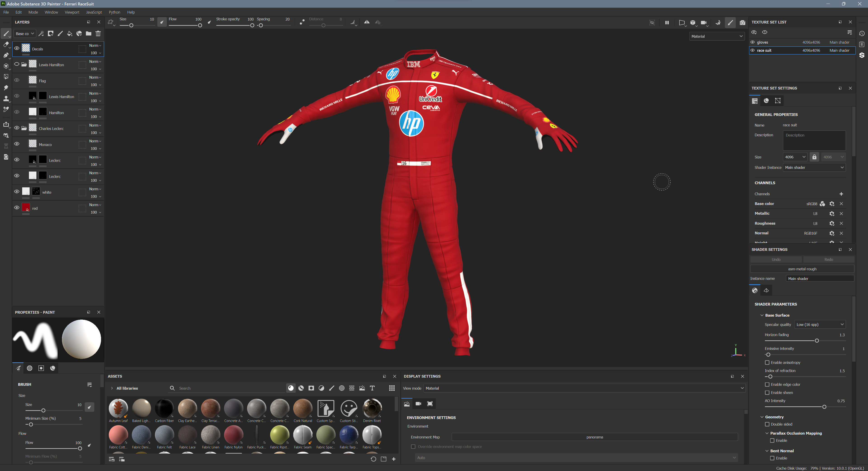The height and width of the screenshot is (471, 868).
Task: Collapse the Base Surface section
Action: point(762,315)
